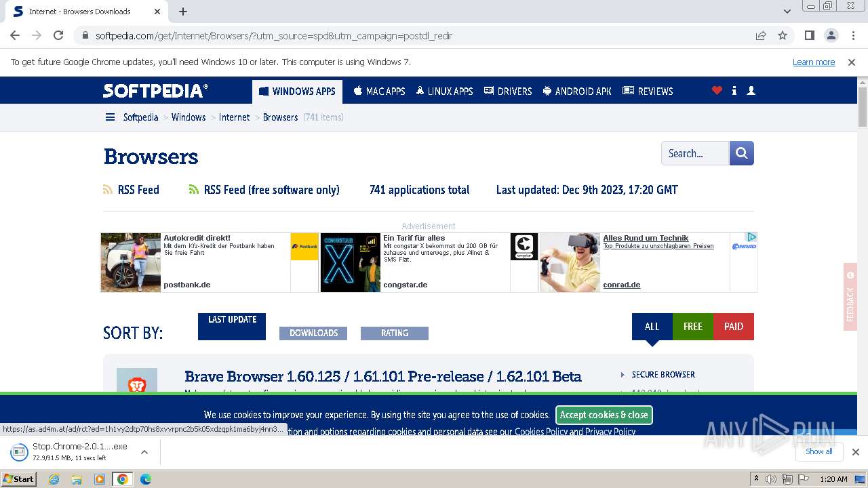The width and height of the screenshot is (868, 488).
Task: Accept cookies & close banner
Action: click(x=604, y=415)
